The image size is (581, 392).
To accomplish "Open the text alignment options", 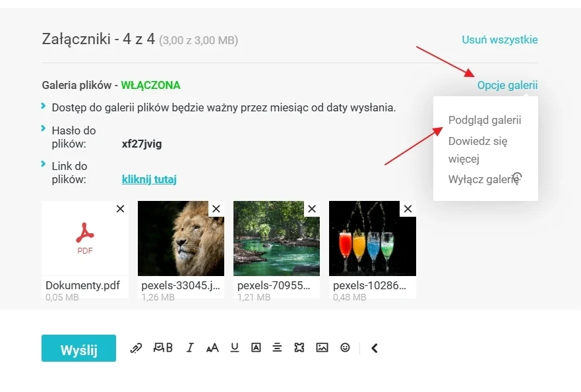I will (x=277, y=348).
